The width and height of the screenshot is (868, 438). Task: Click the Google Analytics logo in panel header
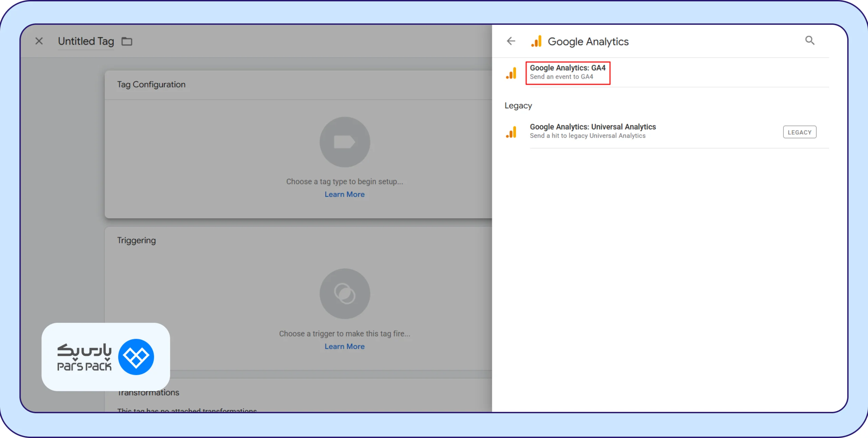[x=536, y=41]
